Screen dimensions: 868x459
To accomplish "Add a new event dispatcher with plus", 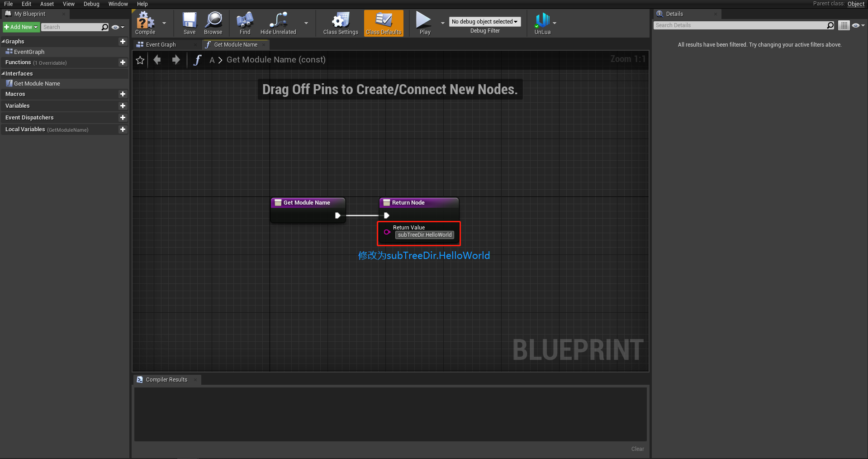I will click(x=123, y=118).
